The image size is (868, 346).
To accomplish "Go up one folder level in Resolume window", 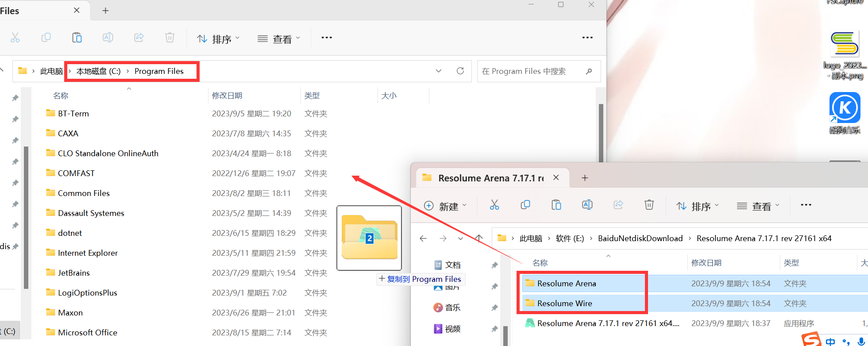I will click(x=479, y=238).
